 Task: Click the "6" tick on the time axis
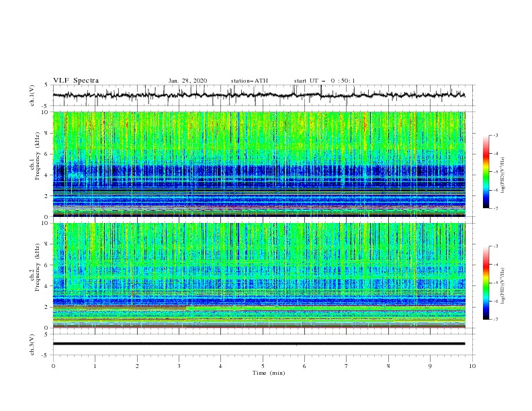(x=304, y=366)
